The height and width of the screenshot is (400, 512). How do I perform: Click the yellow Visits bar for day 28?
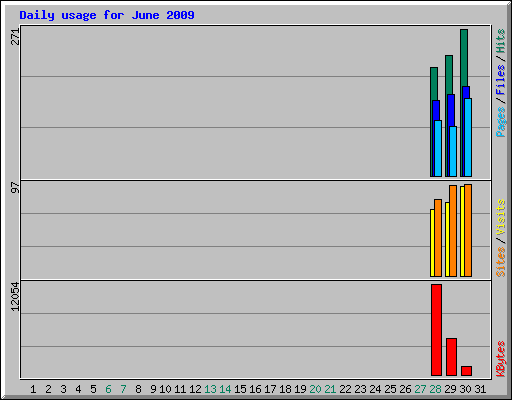click(432, 243)
